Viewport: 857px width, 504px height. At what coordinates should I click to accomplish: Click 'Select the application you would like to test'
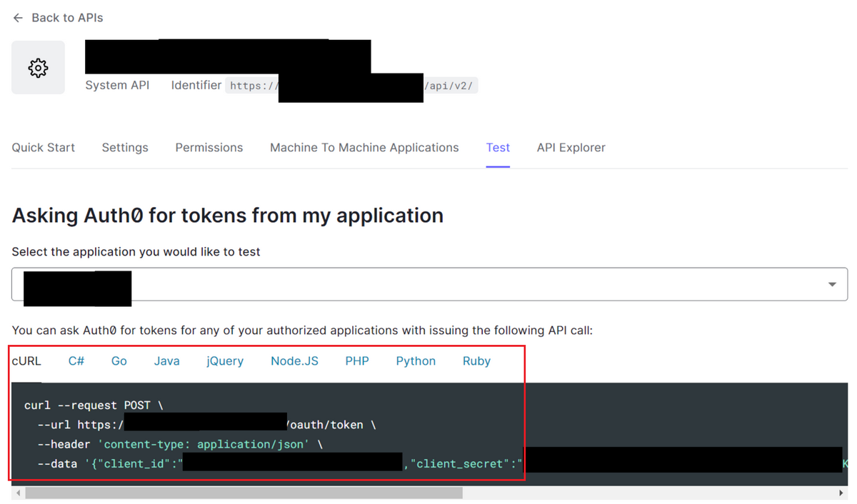(136, 251)
